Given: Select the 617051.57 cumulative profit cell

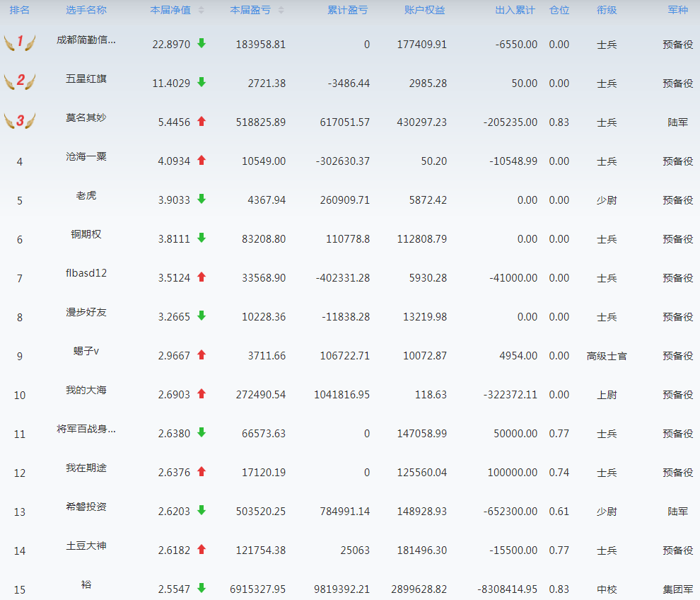Looking at the screenshot, I should (344, 122).
